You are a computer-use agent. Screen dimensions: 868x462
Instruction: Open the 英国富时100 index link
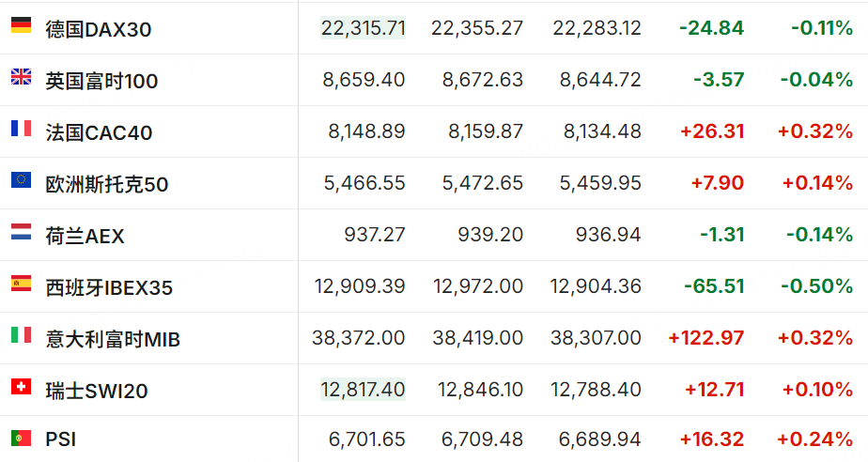pos(101,82)
